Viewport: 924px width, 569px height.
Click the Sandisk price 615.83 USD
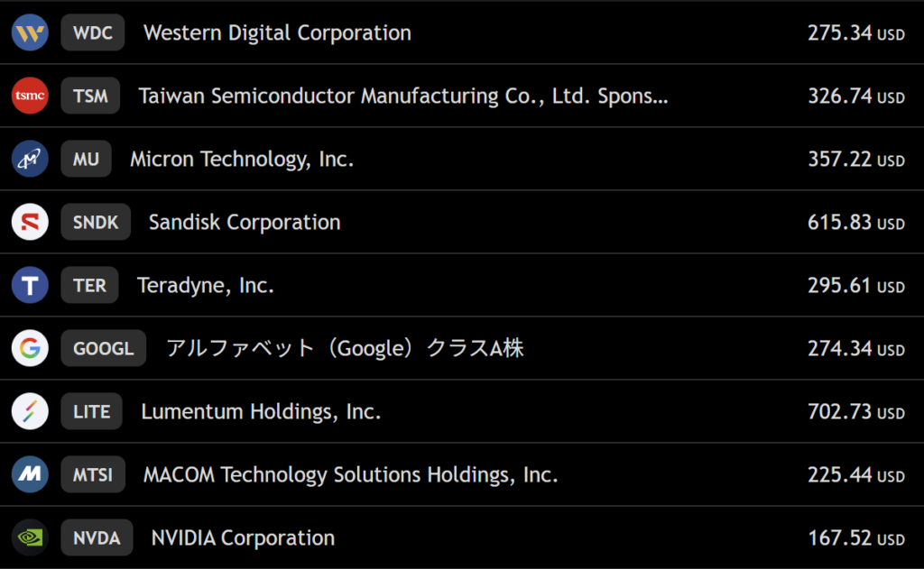[855, 223]
